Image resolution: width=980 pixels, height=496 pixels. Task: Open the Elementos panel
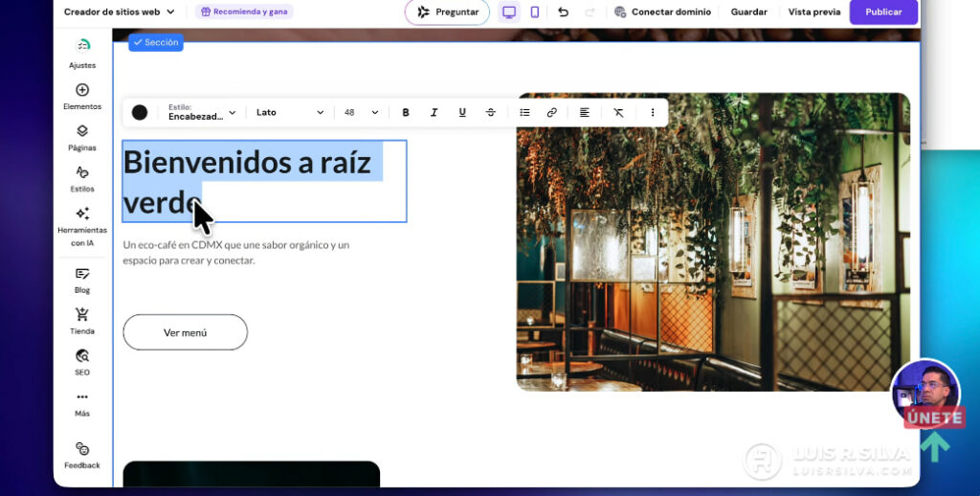point(82,97)
